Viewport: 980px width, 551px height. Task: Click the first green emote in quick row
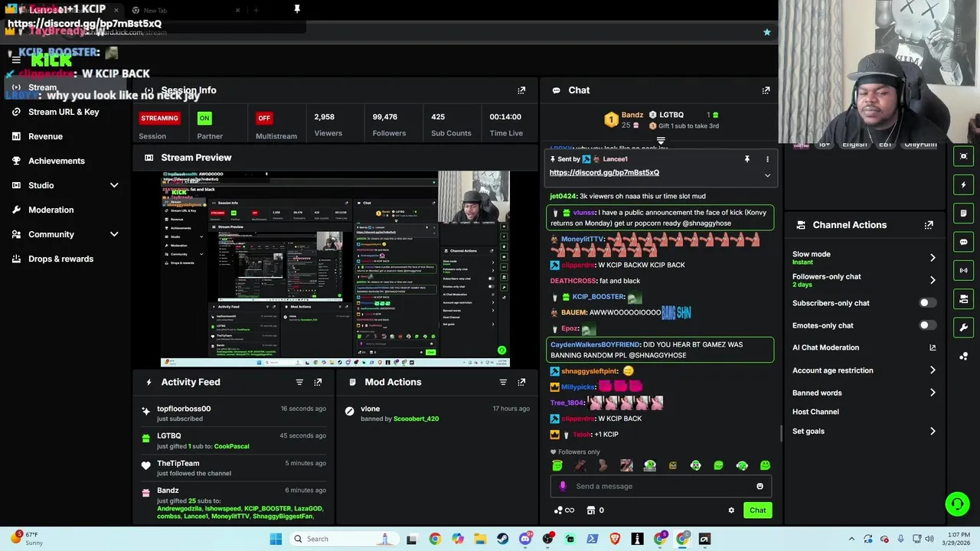557,465
